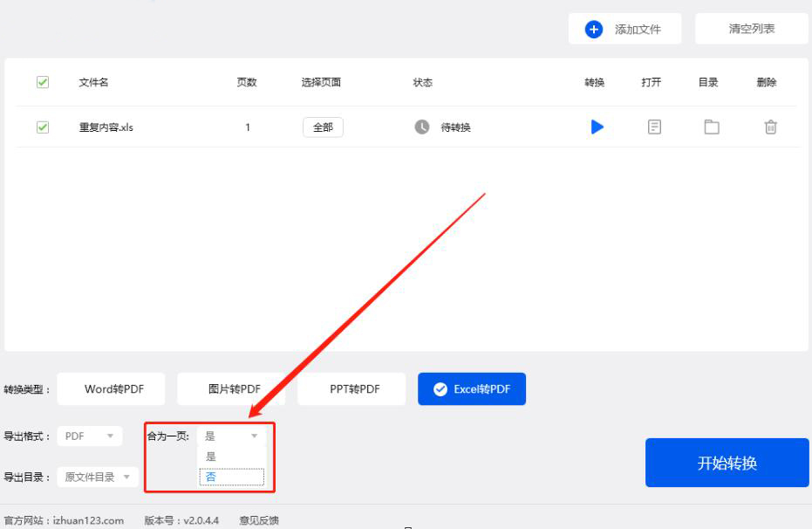Select the Excel转PDF conversion type

click(x=472, y=389)
